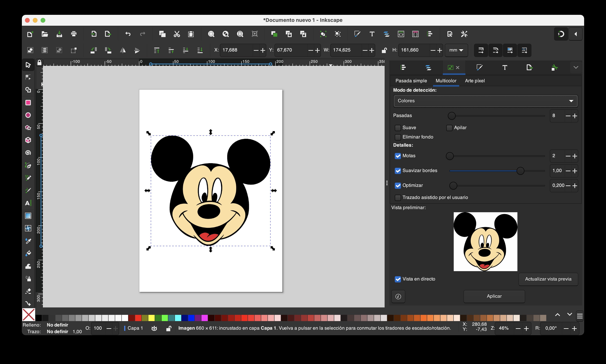Select the Spiral tool
The image size is (606, 364).
point(28,153)
